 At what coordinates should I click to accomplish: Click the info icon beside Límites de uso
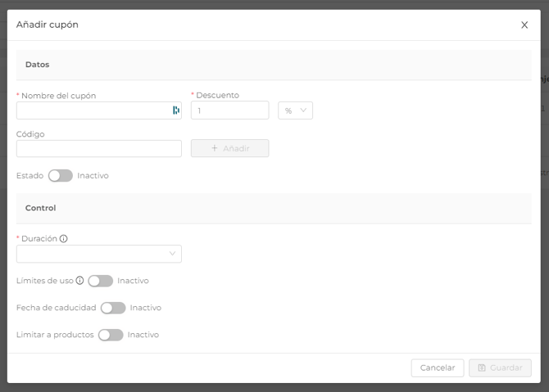[80, 281]
